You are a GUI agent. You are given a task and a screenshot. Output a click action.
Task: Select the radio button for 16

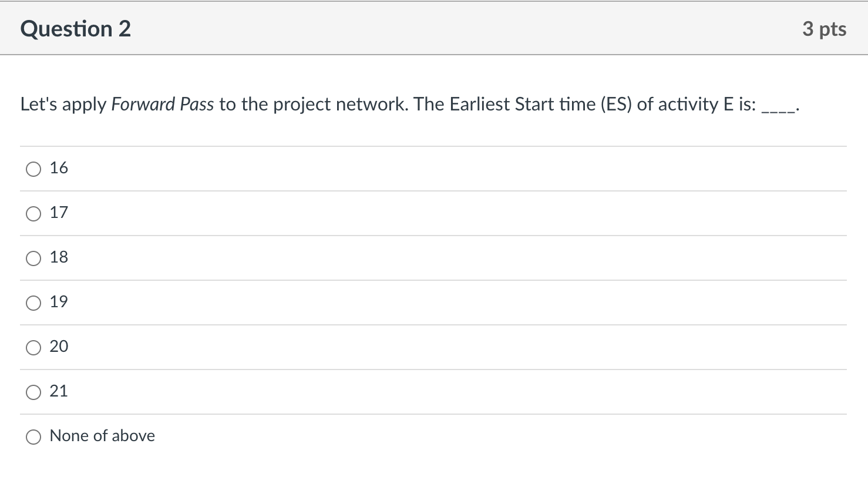[x=33, y=169]
